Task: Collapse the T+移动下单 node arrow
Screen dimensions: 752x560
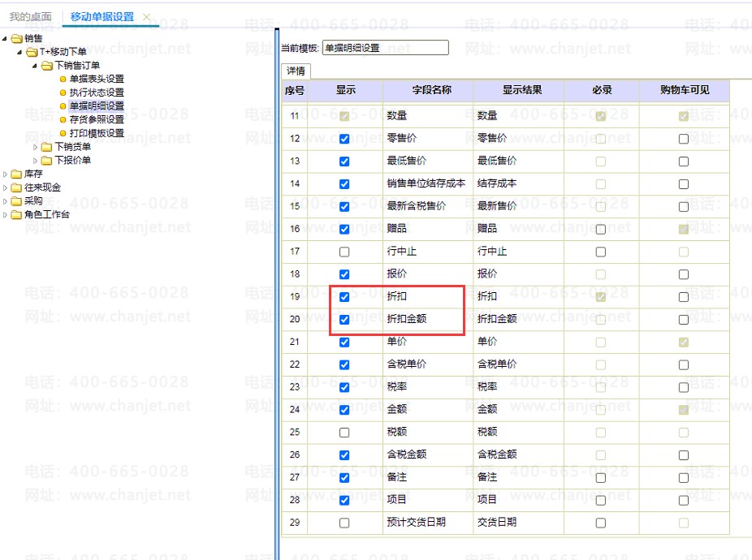Action: tap(19, 52)
